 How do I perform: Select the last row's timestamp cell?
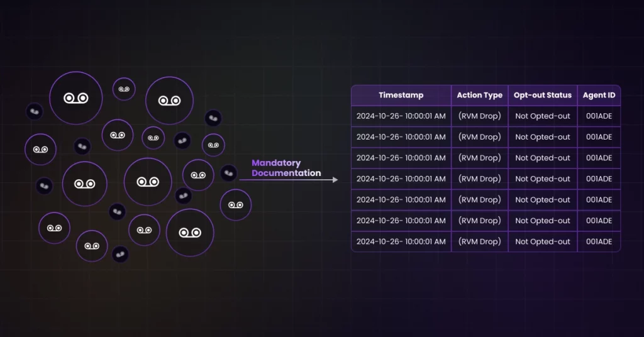click(x=401, y=242)
